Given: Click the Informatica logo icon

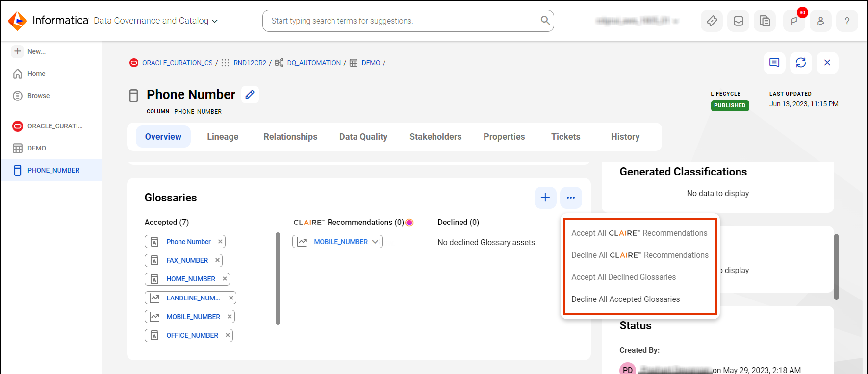Looking at the screenshot, I should tap(18, 21).
